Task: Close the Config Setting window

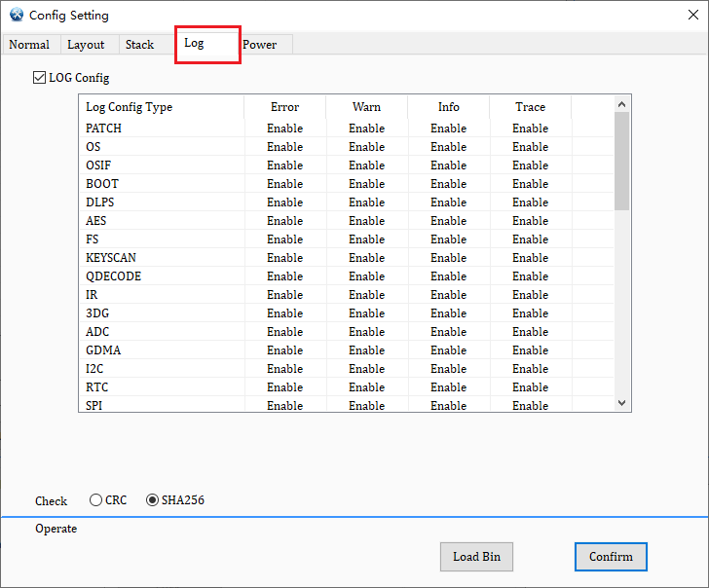Action: [x=686, y=15]
